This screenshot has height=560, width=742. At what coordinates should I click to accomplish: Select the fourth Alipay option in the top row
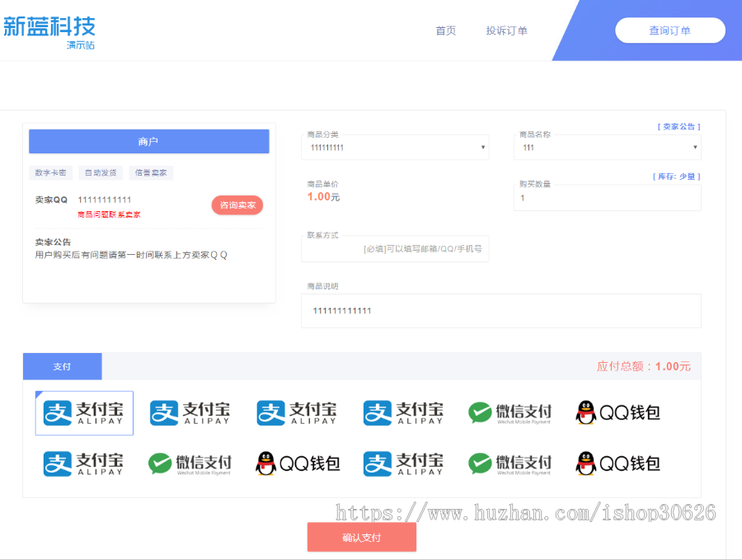402,412
